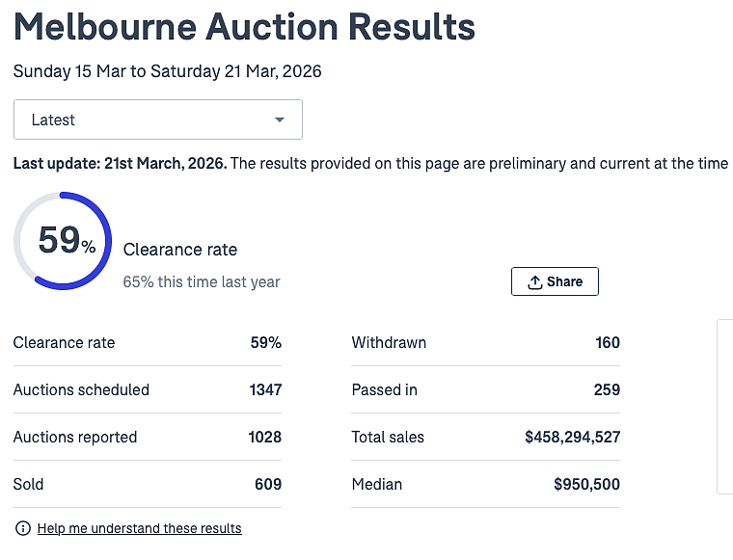Click the 59% clearance rate ring chart
The height and width of the screenshot is (560, 733).
click(x=63, y=241)
